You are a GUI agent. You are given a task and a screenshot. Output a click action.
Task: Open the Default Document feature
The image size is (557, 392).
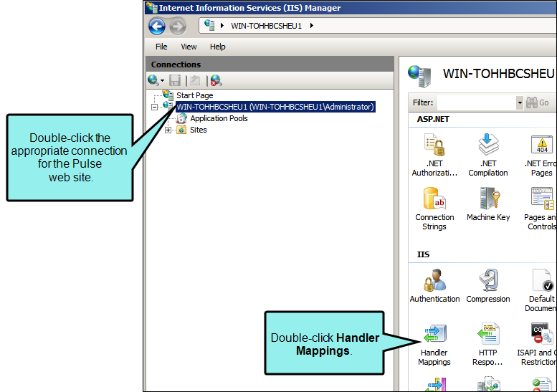point(541,290)
